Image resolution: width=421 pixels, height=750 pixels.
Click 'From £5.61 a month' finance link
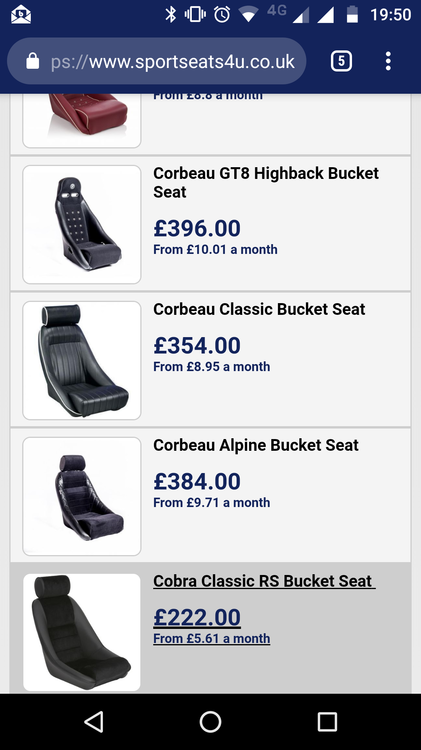click(211, 639)
